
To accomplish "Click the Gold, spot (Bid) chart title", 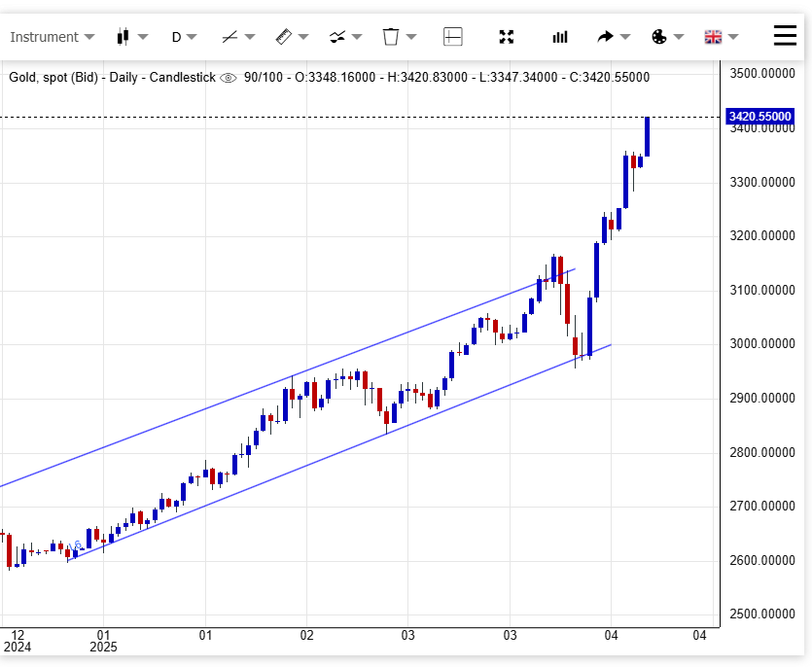I will click(x=55, y=78).
